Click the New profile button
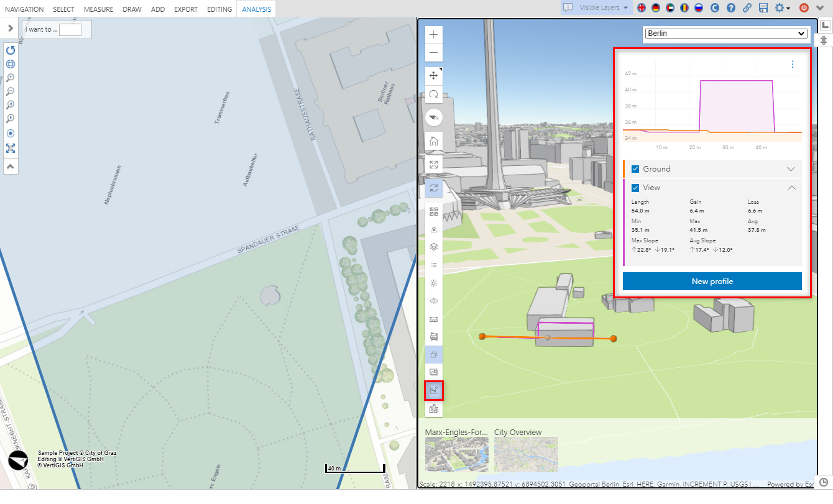 click(x=712, y=282)
